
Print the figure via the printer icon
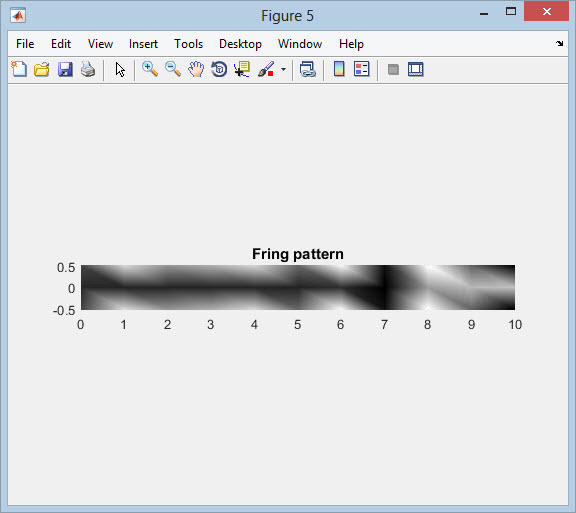point(88,69)
